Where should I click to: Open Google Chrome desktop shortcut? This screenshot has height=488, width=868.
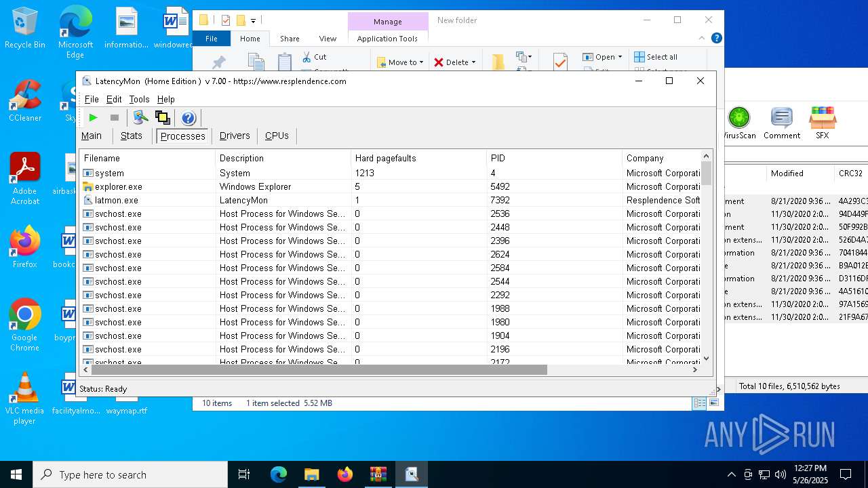[25, 325]
